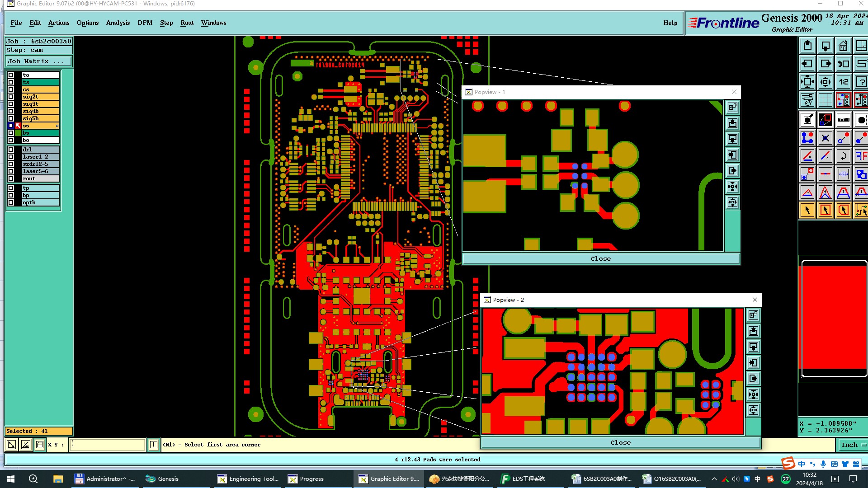
Task: Open the Inch units dropdown
Action: click(x=852, y=445)
